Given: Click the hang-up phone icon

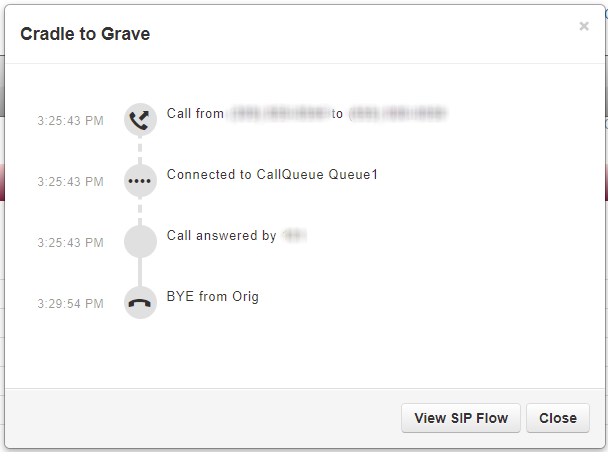Looking at the screenshot, I should click(140, 303).
